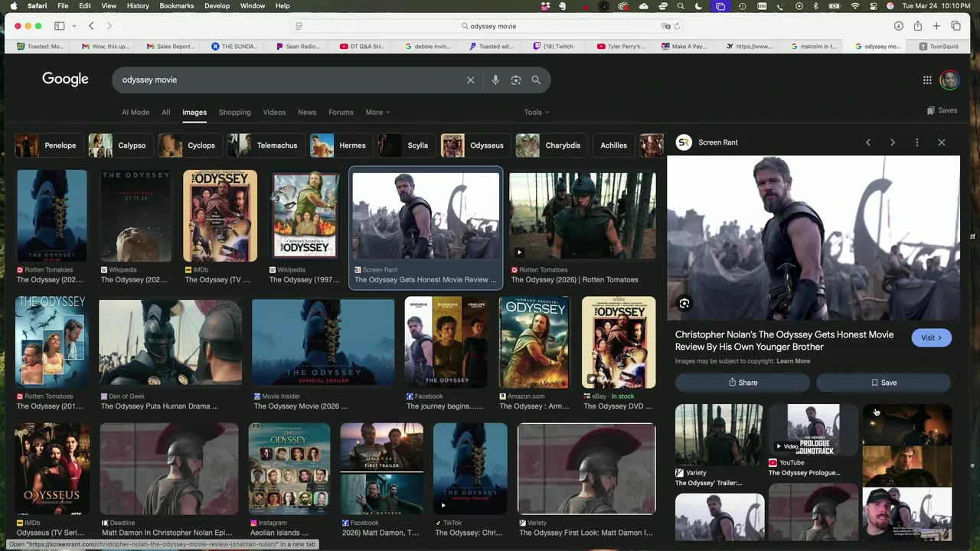Open the History menu
The height and width of the screenshot is (551, 980).
click(138, 6)
